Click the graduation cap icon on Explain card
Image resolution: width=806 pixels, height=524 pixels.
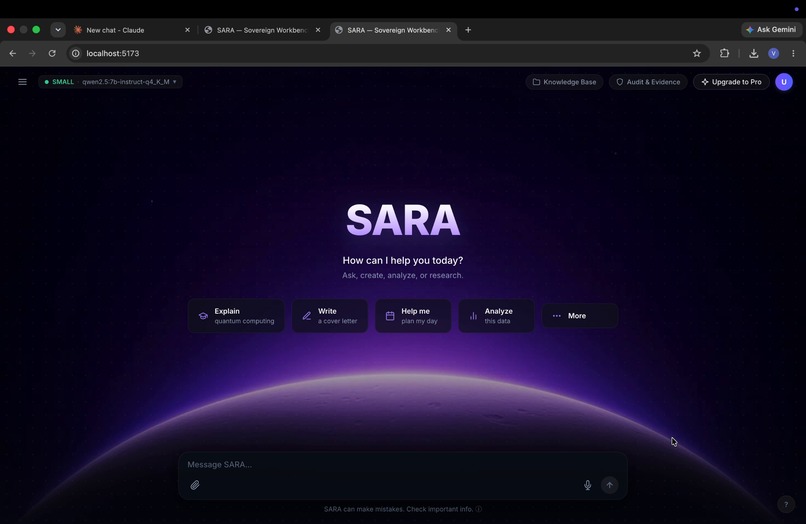(204, 316)
